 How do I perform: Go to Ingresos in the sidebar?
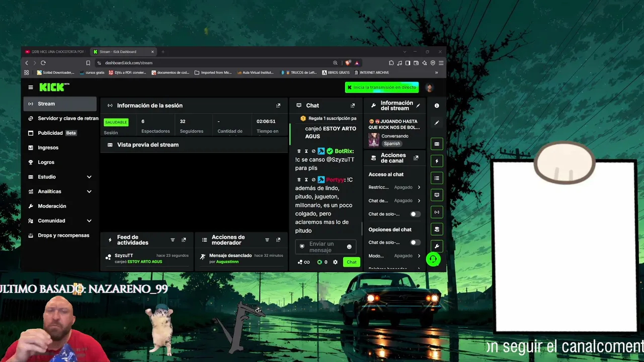[x=60, y=147]
